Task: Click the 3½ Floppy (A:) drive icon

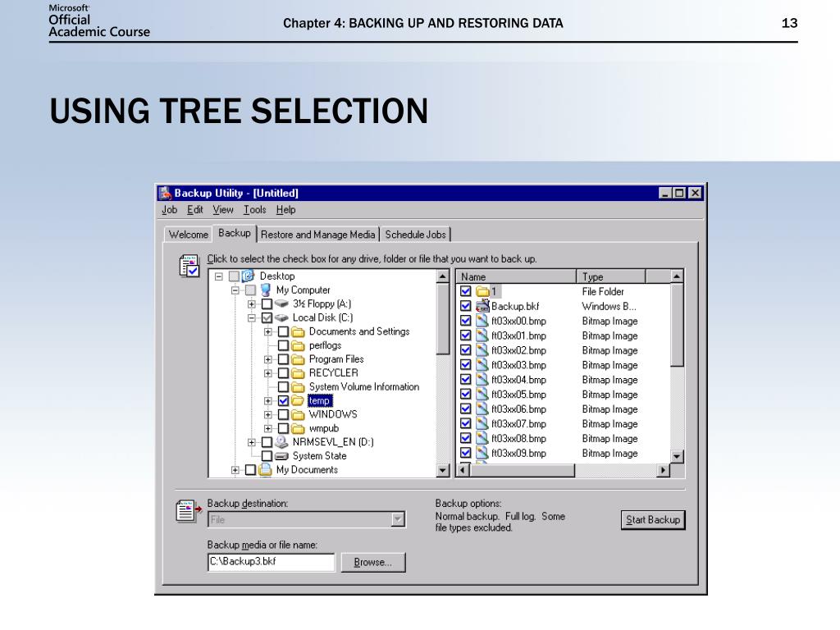Action: [x=282, y=304]
